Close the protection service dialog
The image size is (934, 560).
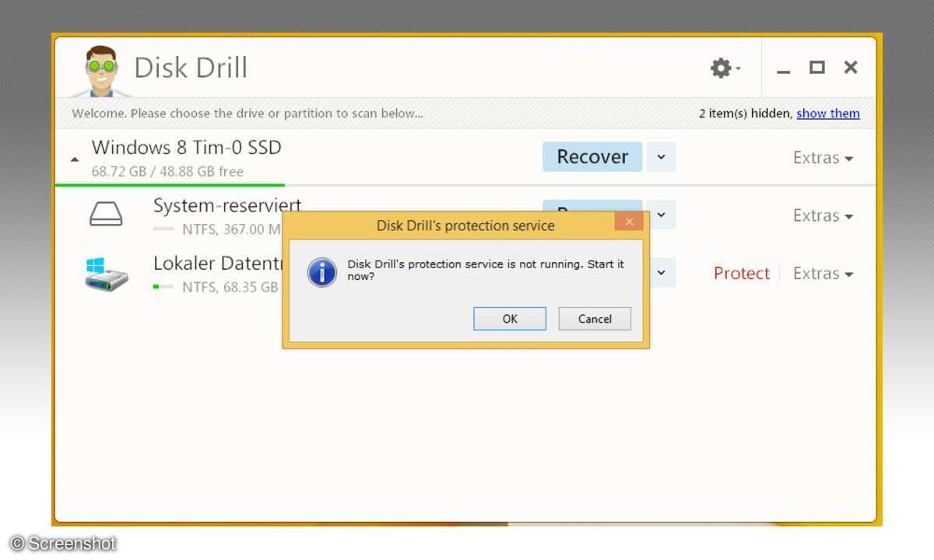tap(629, 222)
